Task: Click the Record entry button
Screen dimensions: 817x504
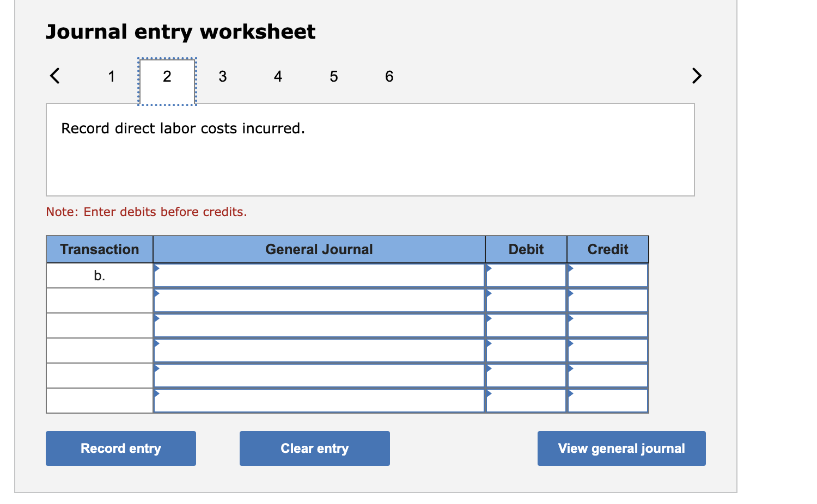Action: pyautogui.click(x=121, y=448)
